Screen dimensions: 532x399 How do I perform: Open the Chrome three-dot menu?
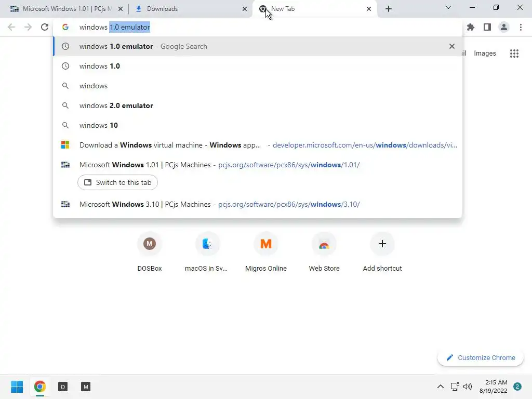pos(521,27)
